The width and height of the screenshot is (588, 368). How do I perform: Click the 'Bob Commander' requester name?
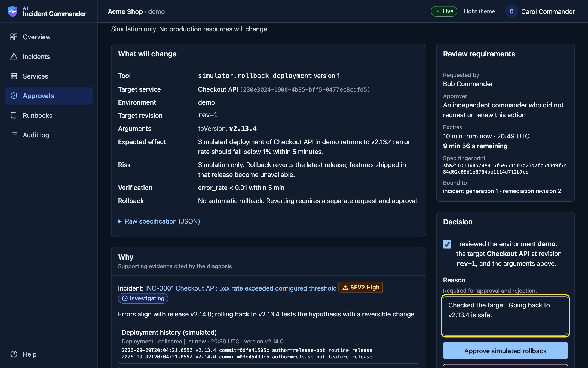pos(468,84)
